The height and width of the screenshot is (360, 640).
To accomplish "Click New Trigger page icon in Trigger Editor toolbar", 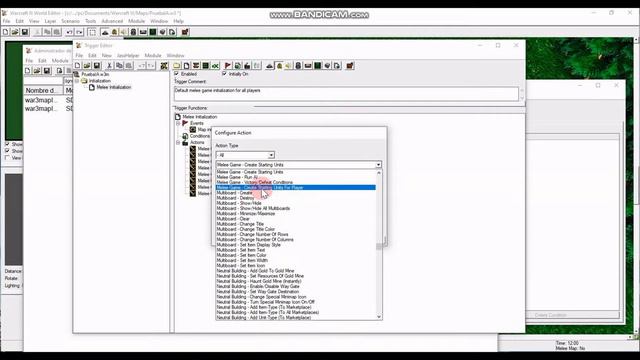I will (187, 66).
